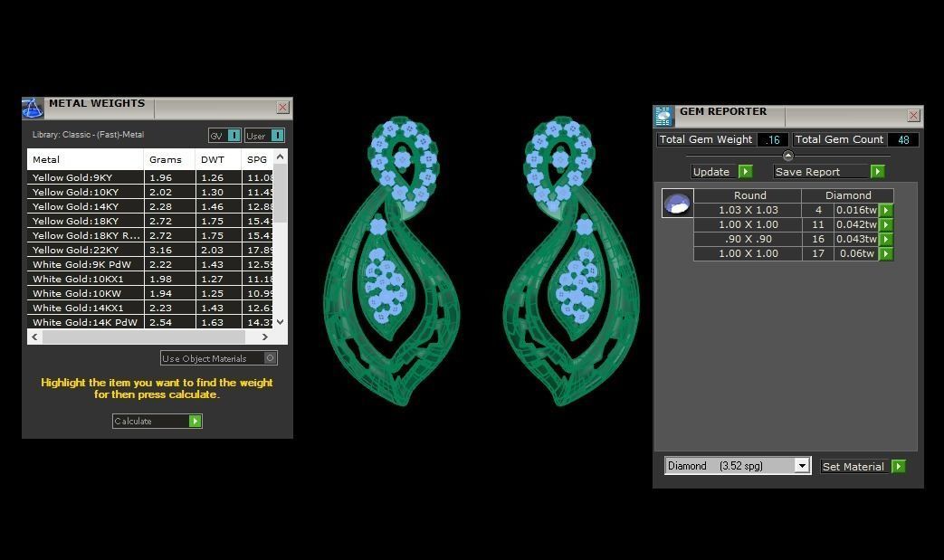This screenshot has height=560, width=944.
Task: Click green arrow for .90 X .90 row
Action: pos(886,239)
